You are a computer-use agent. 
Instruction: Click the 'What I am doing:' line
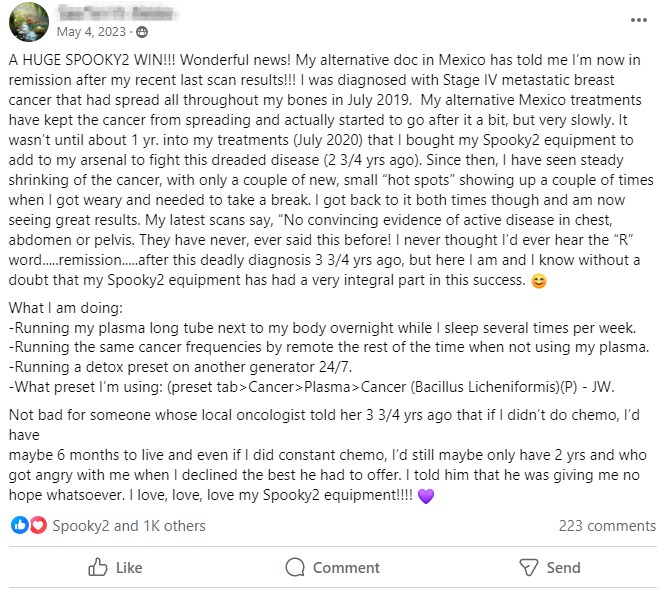point(66,308)
